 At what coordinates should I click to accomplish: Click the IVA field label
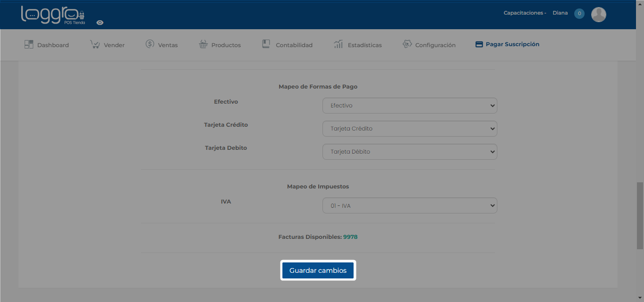[x=226, y=202]
